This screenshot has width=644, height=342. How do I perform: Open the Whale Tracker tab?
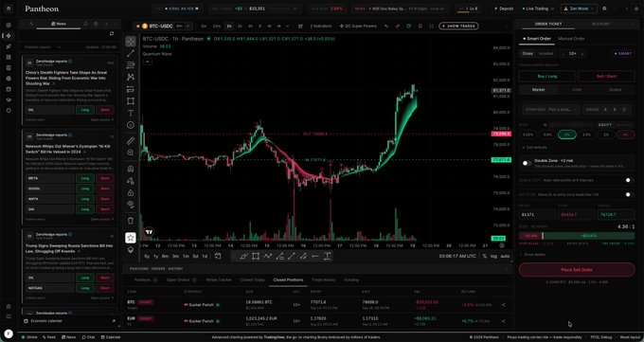click(x=219, y=279)
